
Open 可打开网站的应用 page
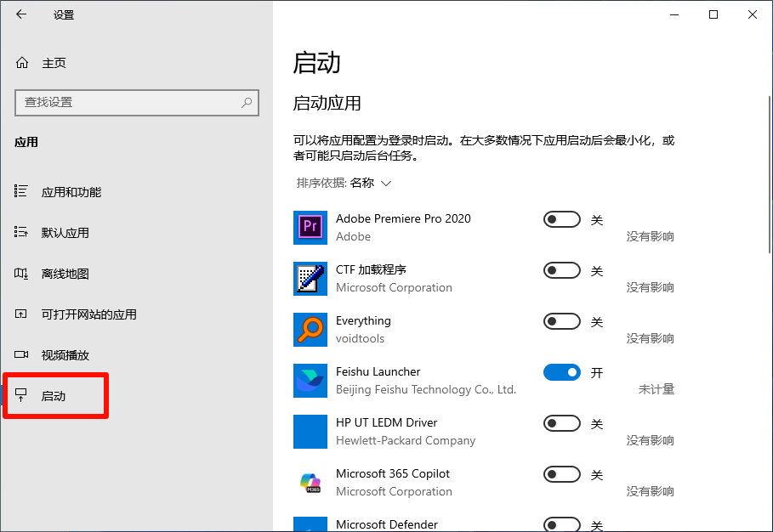tap(137, 314)
